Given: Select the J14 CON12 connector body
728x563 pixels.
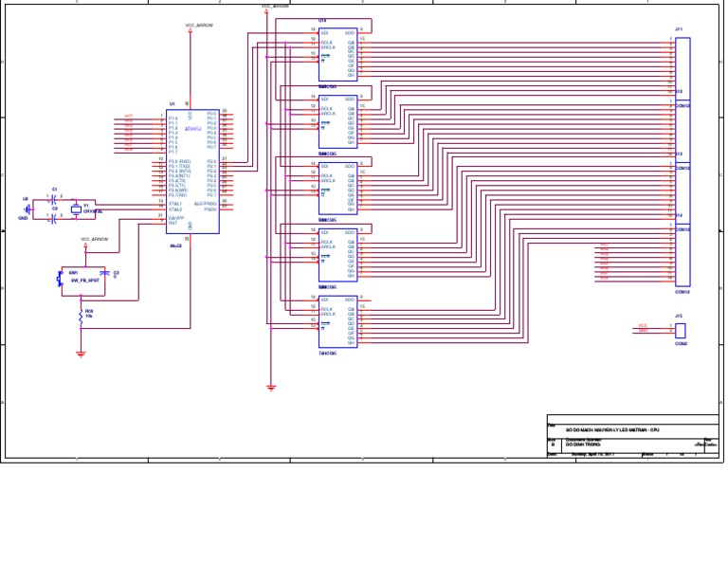Looking at the screenshot, I should pyautogui.click(x=682, y=255).
